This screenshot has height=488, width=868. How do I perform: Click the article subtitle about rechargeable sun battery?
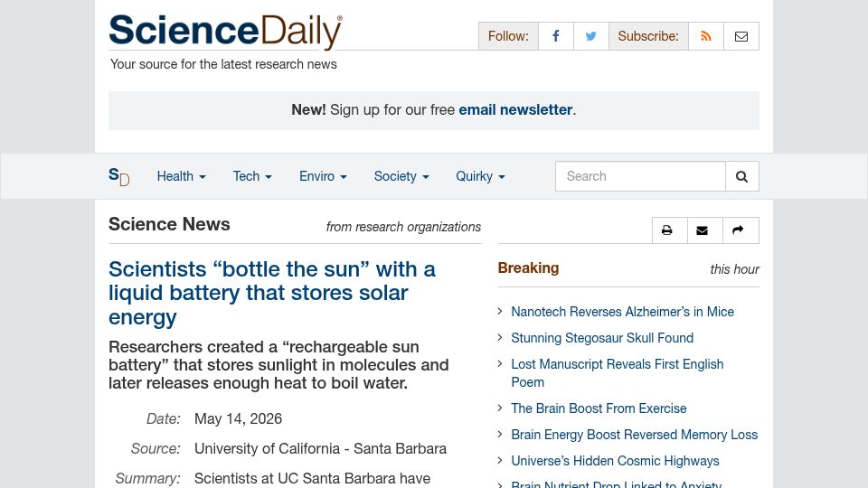click(278, 364)
